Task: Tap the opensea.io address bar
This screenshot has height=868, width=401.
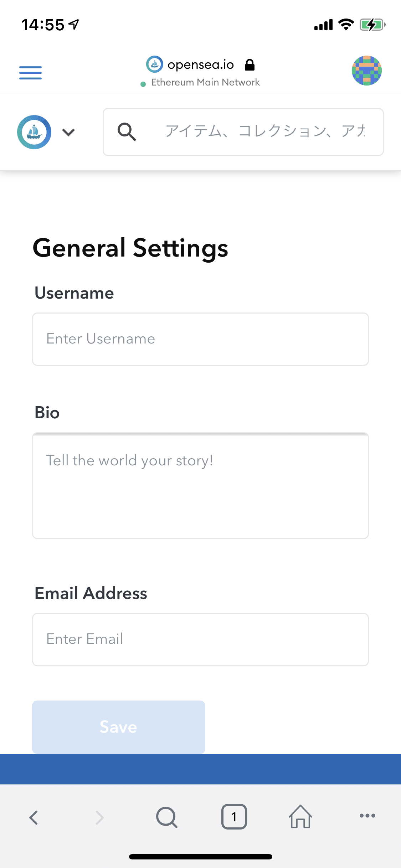Action: tap(201, 65)
